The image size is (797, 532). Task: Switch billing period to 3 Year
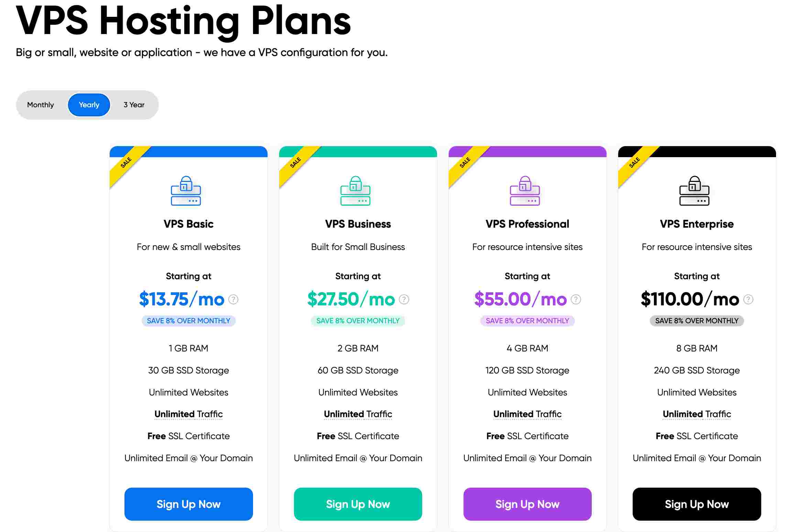134,105
